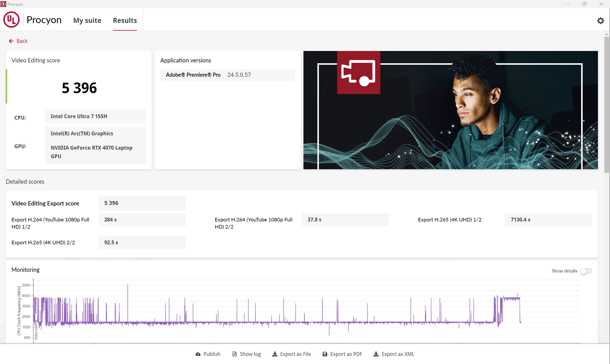Click the 7130.4 s export time
This screenshot has width=610, height=364.
tap(520, 220)
